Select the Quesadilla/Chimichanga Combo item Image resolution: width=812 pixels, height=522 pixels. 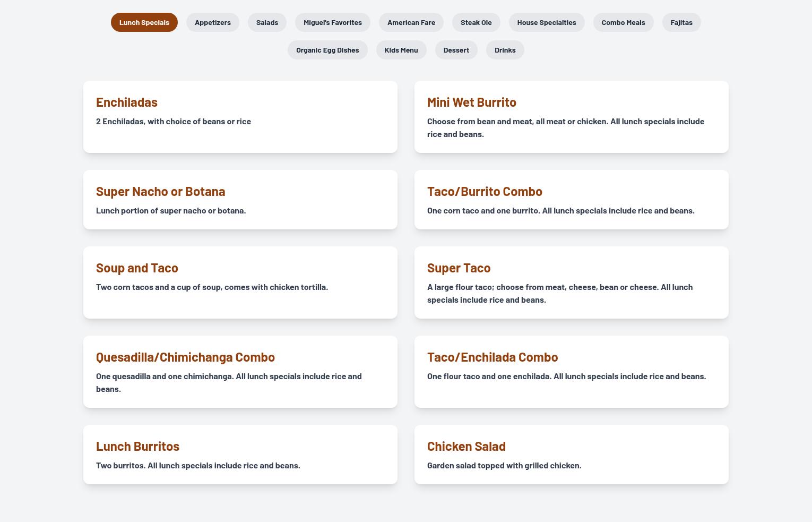240,372
